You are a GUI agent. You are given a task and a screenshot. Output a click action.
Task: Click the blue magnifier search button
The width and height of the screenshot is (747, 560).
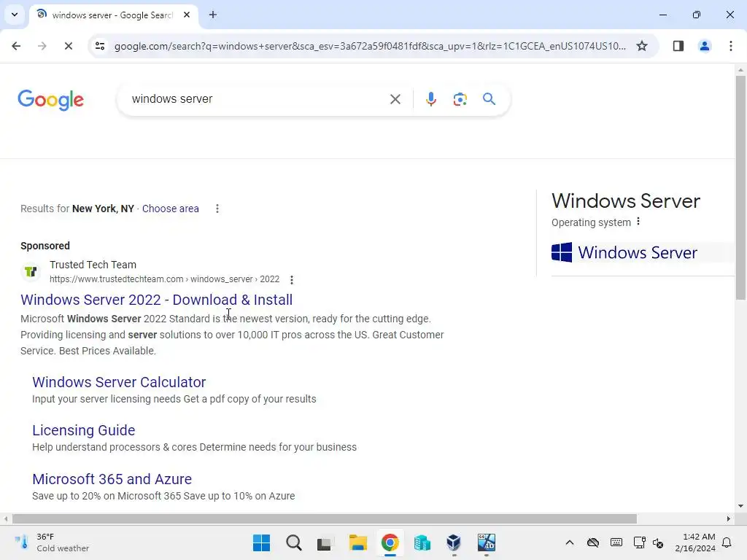[489, 99]
